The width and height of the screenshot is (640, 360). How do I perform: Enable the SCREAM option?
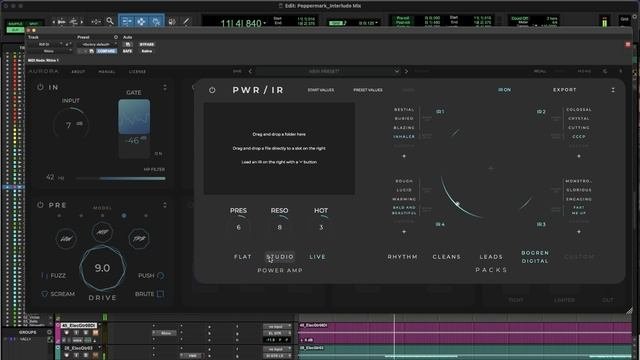(x=58, y=293)
